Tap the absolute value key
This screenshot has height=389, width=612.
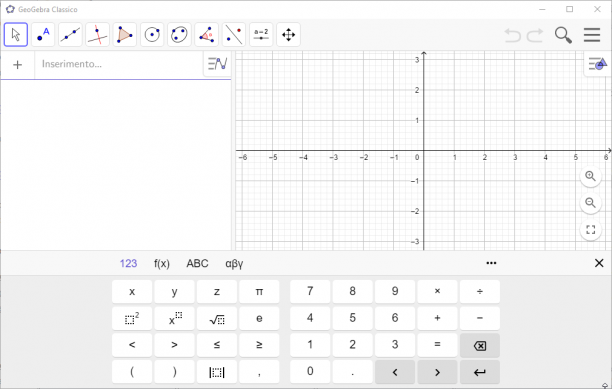(217, 372)
